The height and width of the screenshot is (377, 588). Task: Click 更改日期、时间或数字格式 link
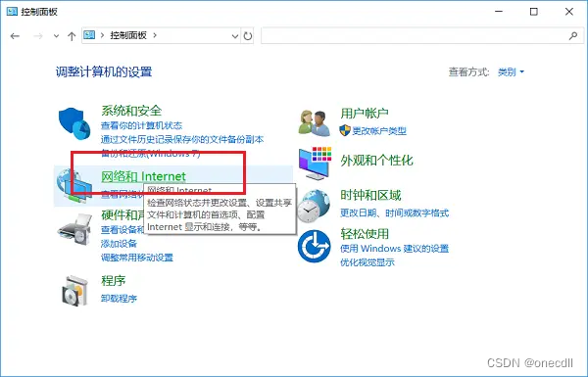pyautogui.click(x=394, y=212)
